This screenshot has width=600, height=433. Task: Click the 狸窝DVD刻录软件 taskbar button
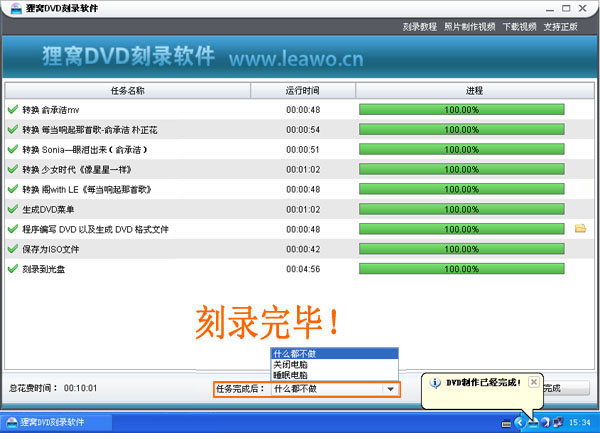coord(57,422)
